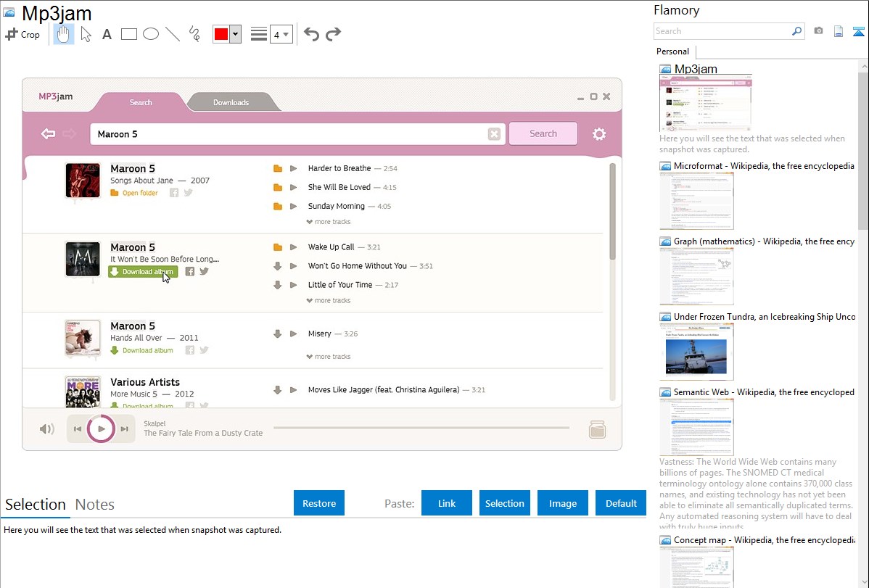
Task: Download Little of Your Time track
Action: (278, 285)
